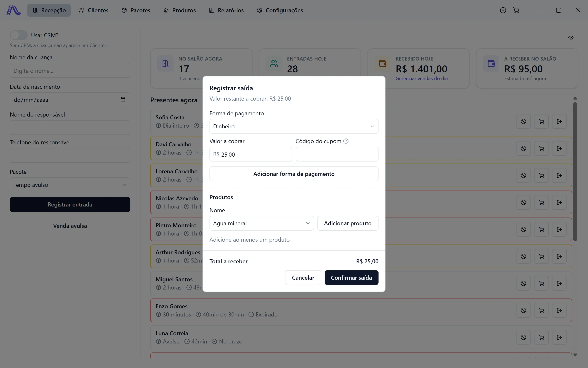Screen dimensions: 588x368
Task: Click exit icon on Luna Correia row
Action: tap(559, 338)
